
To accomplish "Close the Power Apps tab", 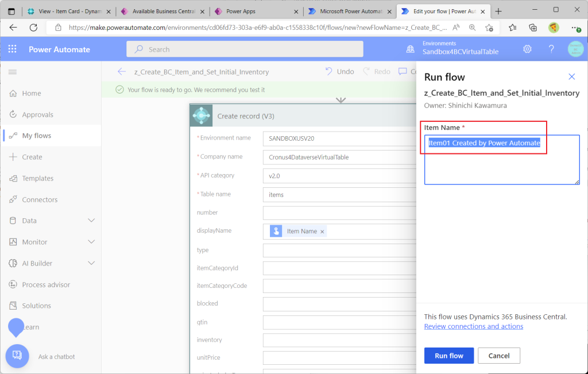I will 296,11.
